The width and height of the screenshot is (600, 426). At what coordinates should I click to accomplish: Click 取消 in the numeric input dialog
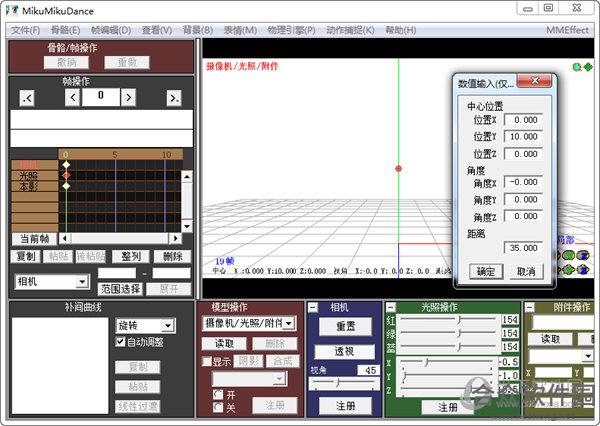pos(526,272)
